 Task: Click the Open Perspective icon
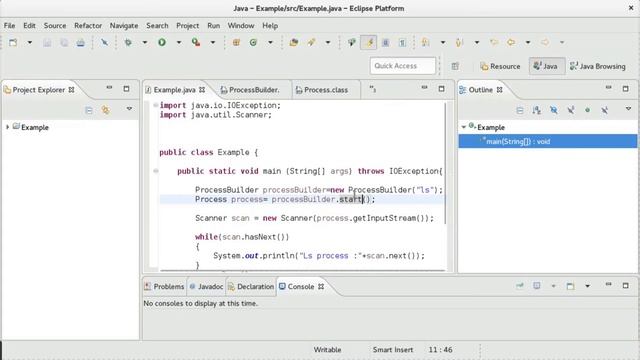(455, 66)
